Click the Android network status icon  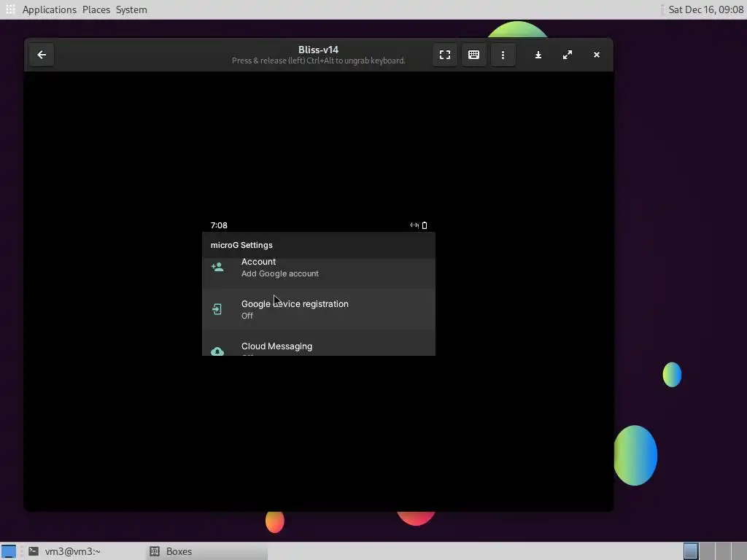click(414, 225)
